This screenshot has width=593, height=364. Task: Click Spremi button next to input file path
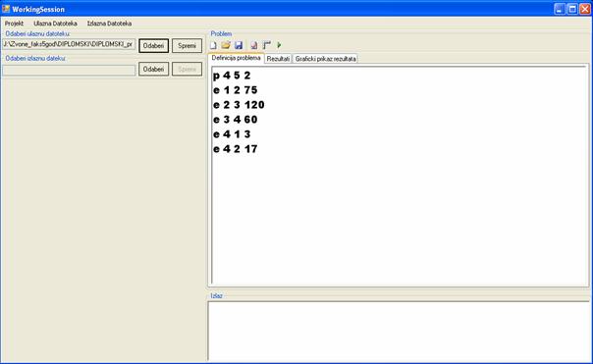coord(187,46)
